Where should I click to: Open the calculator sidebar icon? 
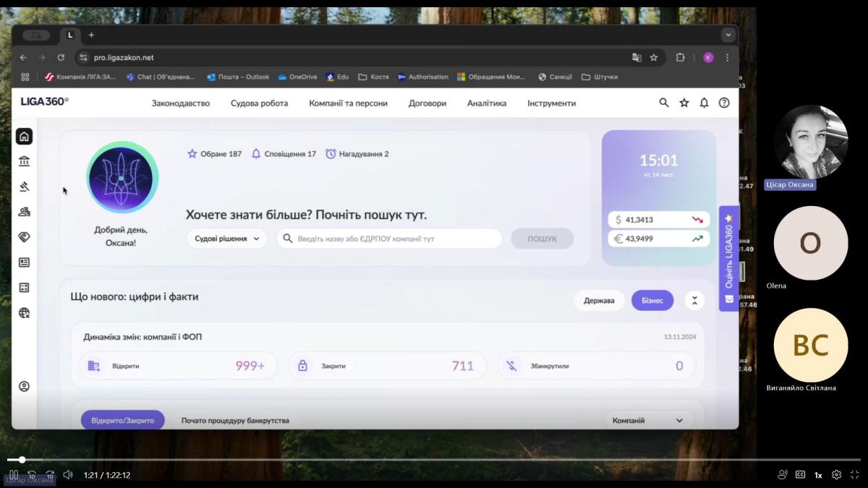pyautogui.click(x=25, y=288)
